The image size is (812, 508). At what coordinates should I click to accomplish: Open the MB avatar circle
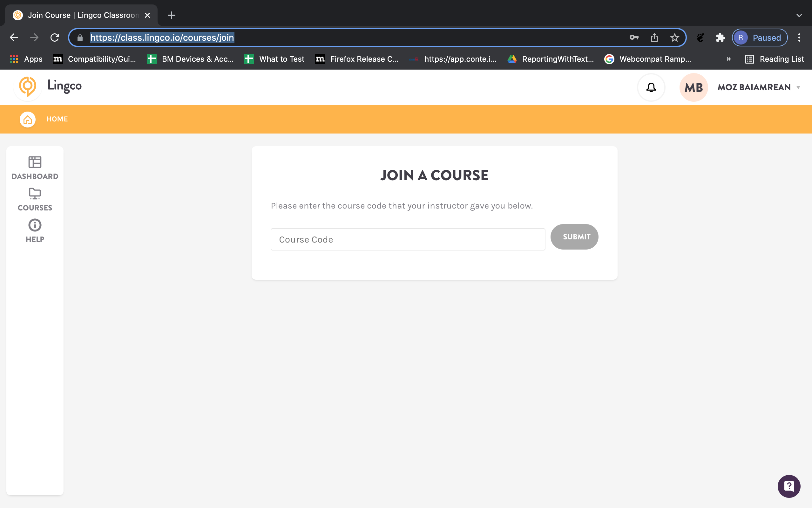click(x=693, y=87)
